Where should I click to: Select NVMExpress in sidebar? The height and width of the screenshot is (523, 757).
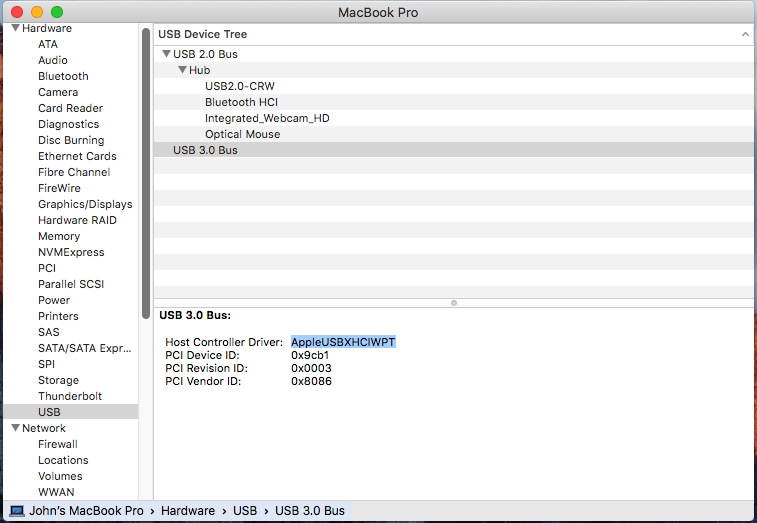click(x=71, y=252)
